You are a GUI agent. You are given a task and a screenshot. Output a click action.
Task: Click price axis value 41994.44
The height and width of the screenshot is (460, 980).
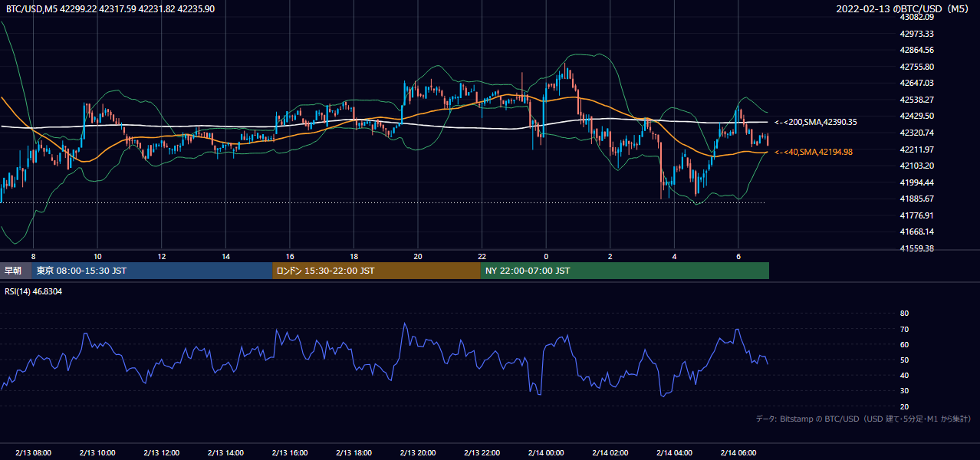click(916, 182)
